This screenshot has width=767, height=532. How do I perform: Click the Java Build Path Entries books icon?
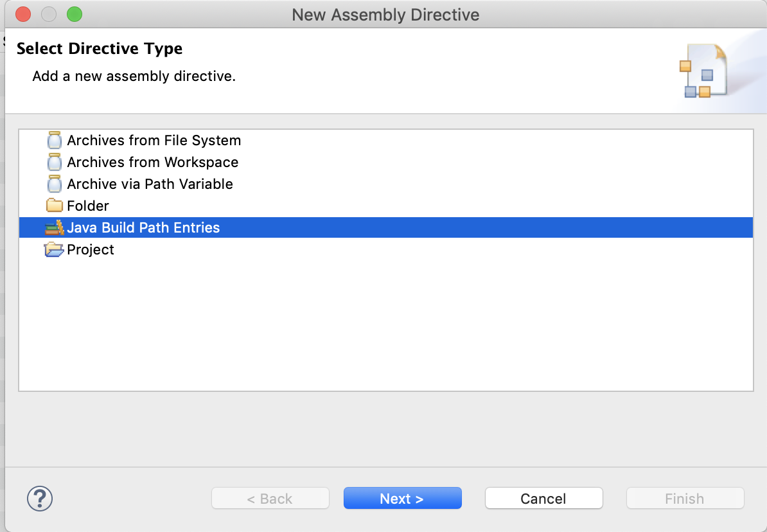coord(55,228)
